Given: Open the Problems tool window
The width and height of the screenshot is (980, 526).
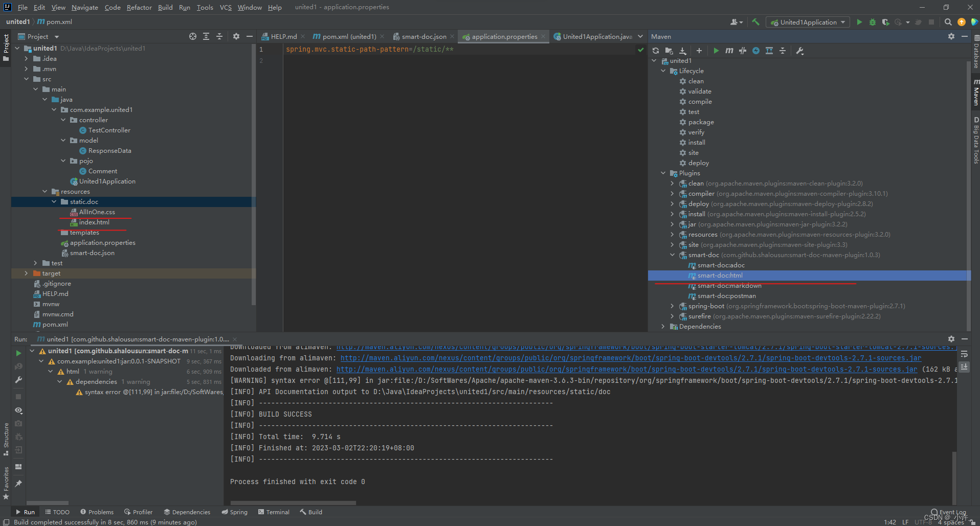Looking at the screenshot, I should coord(97,512).
